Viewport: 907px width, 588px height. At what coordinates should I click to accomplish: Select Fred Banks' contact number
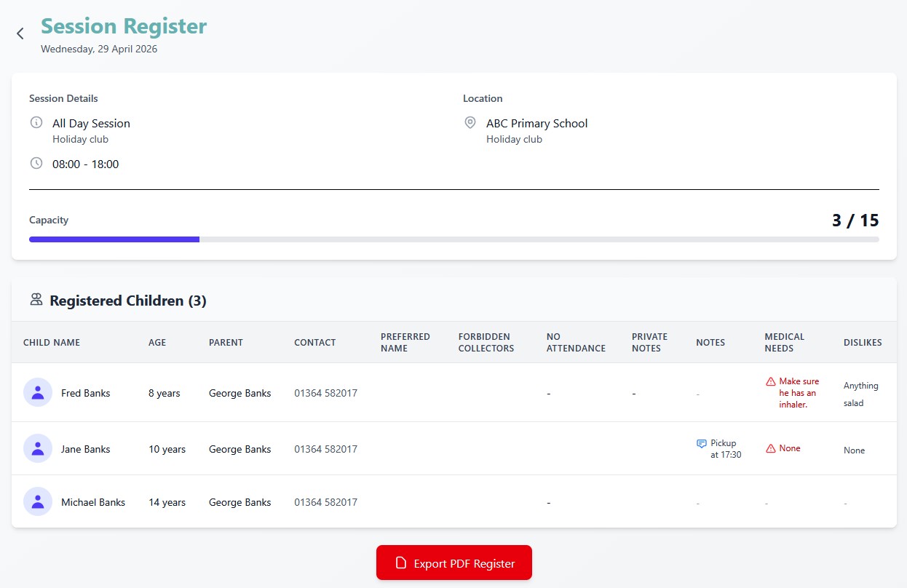325,393
